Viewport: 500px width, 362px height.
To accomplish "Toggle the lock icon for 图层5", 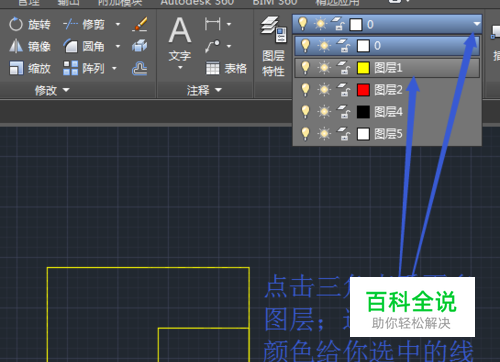I will click(344, 134).
